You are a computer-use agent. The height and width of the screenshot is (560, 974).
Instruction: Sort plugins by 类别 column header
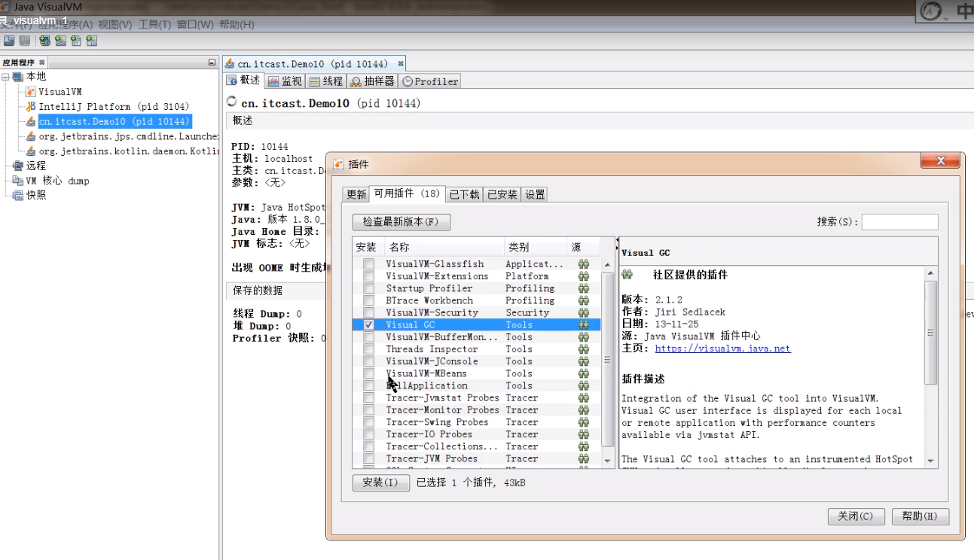coord(535,247)
